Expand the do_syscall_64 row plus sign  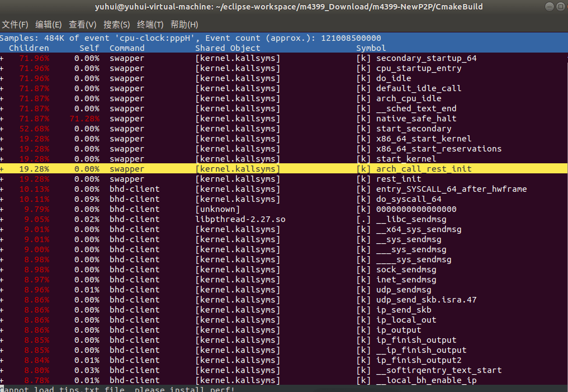(2, 199)
